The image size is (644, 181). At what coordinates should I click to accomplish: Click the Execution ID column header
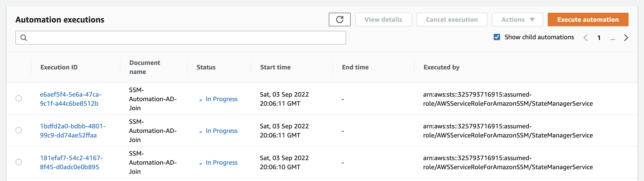tap(59, 67)
